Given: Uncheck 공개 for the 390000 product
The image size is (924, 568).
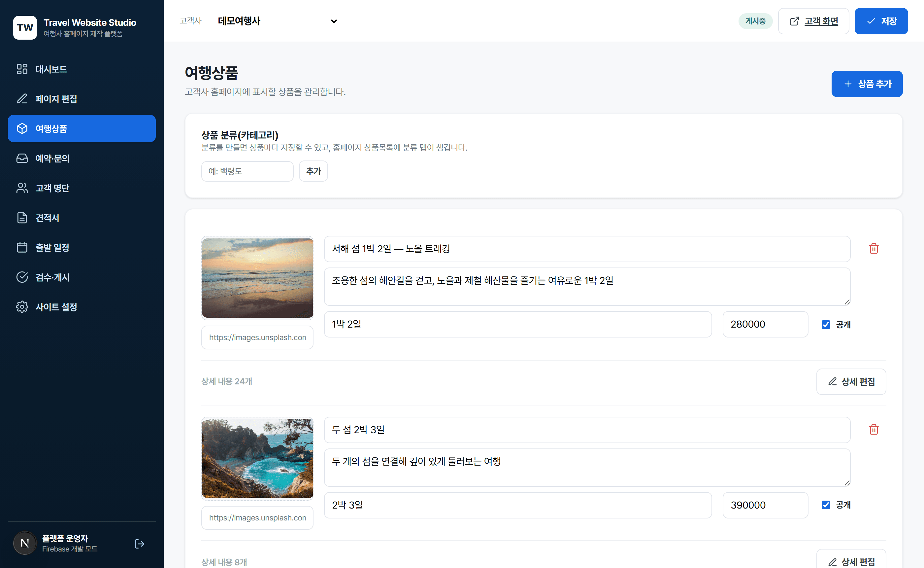Looking at the screenshot, I should [x=826, y=505].
